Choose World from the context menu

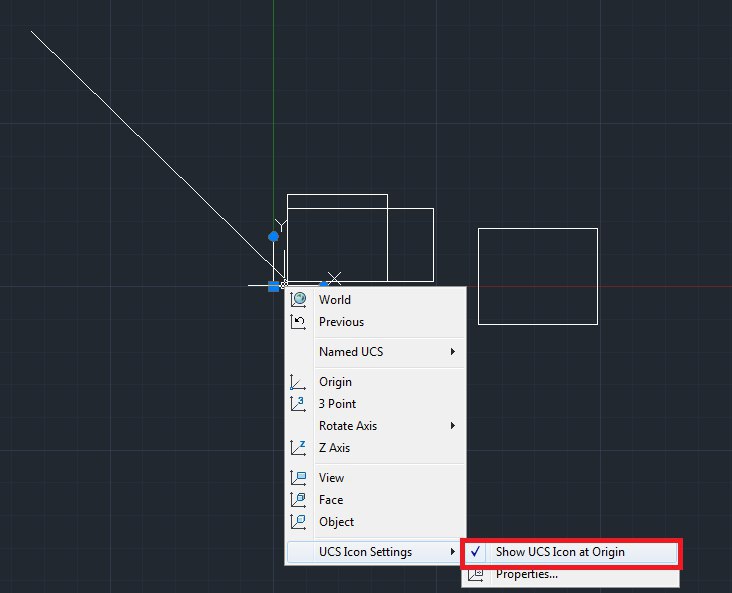coord(375,299)
